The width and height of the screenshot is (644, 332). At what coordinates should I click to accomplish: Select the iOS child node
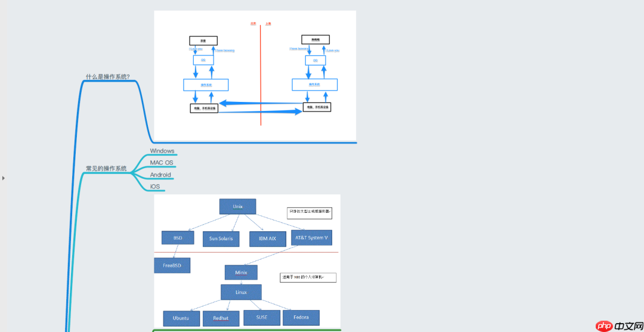[x=155, y=187]
